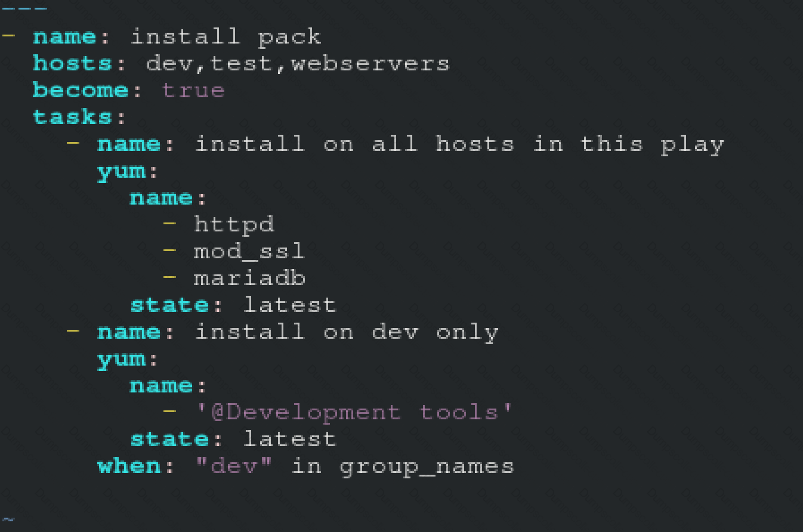Click the quoted "dev" in when condition
This screenshot has width=803, height=532.
[x=234, y=466]
